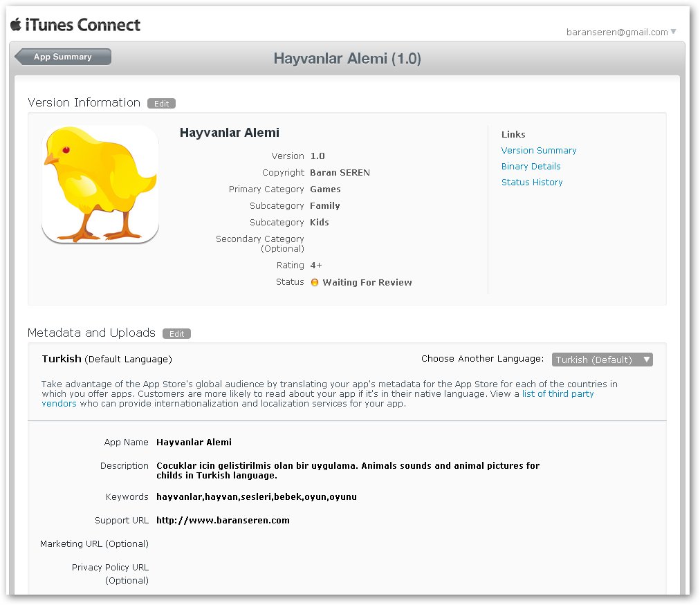Click the Subcategory value Kids

tap(319, 222)
